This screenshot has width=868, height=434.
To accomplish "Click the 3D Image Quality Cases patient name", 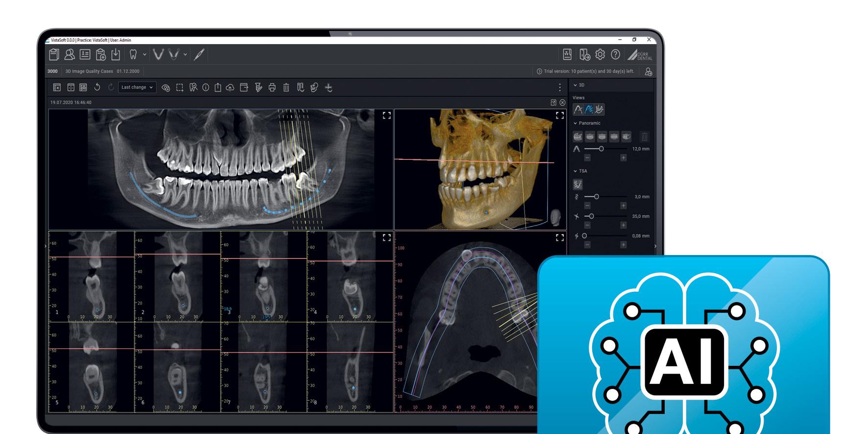I will tap(89, 71).
